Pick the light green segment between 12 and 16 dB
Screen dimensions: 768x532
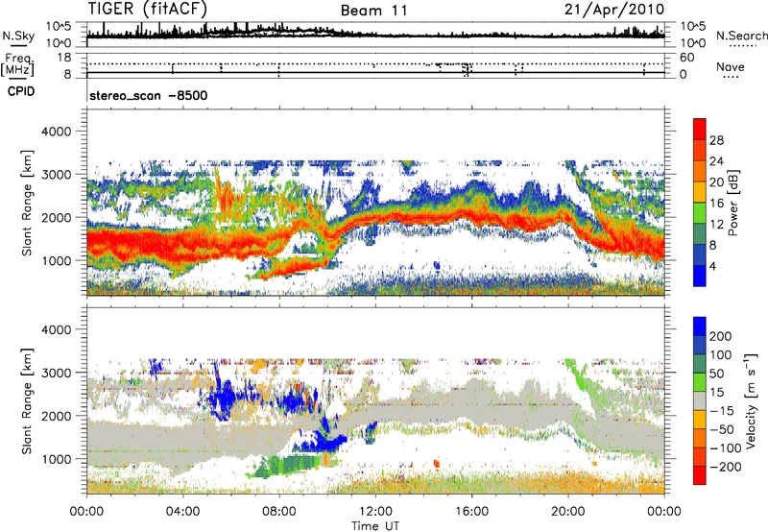tap(700, 213)
